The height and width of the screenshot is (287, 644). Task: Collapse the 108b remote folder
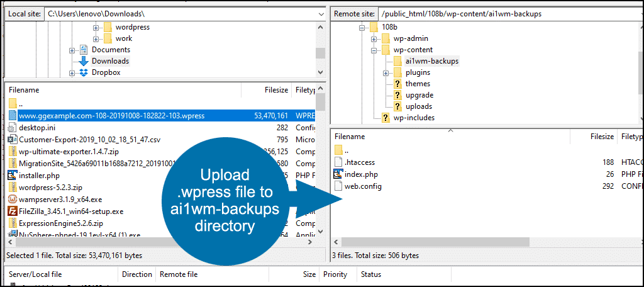click(x=362, y=28)
